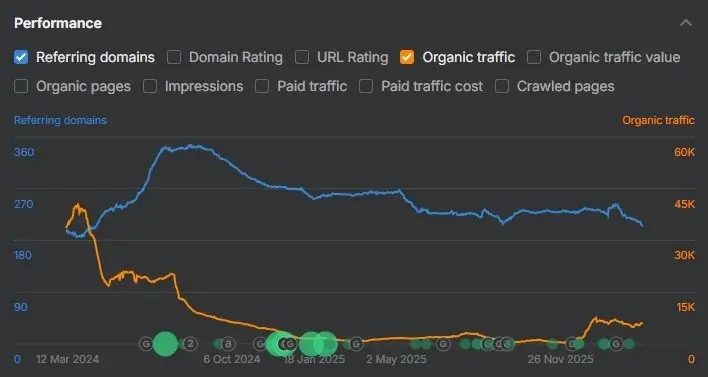This screenshot has height=377, width=708.
Task: Open the G marker above the 26 Nov 2025 label
Action: (x=572, y=344)
